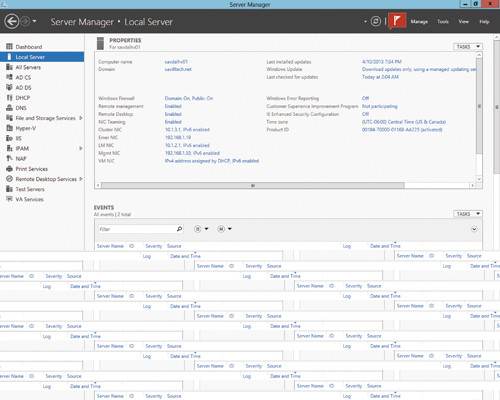This screenshot has height=400, width=500.
Task: Refresh Server Manager with the refresh icon
Action: pyautogui.click(x=376, y=22)
